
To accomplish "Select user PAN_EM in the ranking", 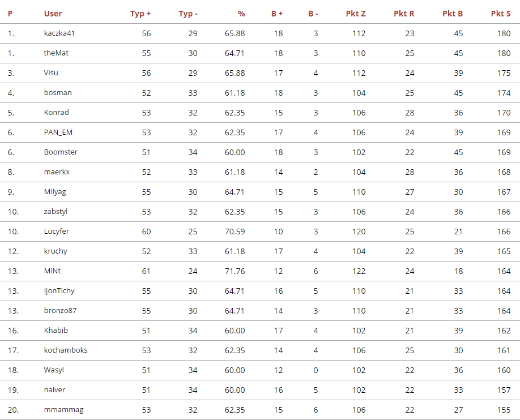I will pyautogui.click(x=58, y=132).
